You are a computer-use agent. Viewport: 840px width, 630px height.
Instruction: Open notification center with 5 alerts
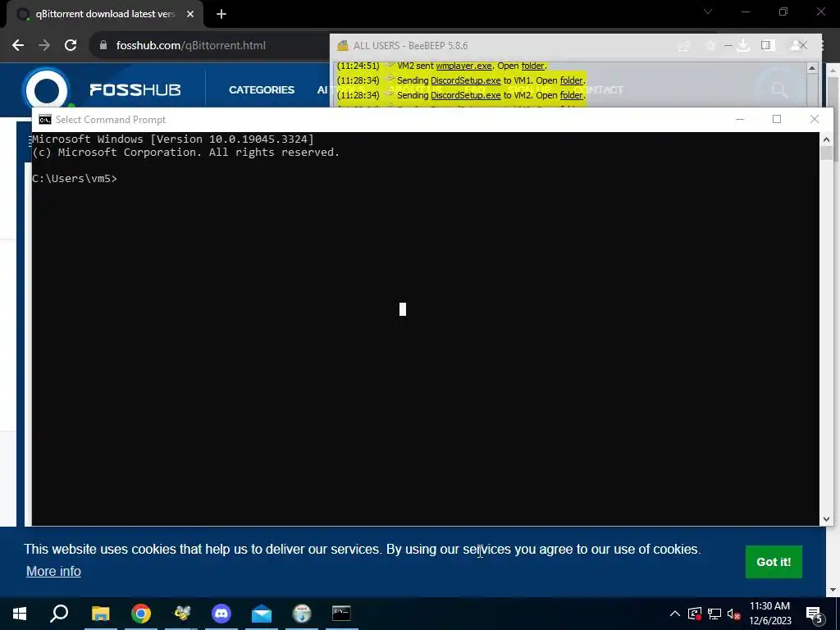(814, 614)
